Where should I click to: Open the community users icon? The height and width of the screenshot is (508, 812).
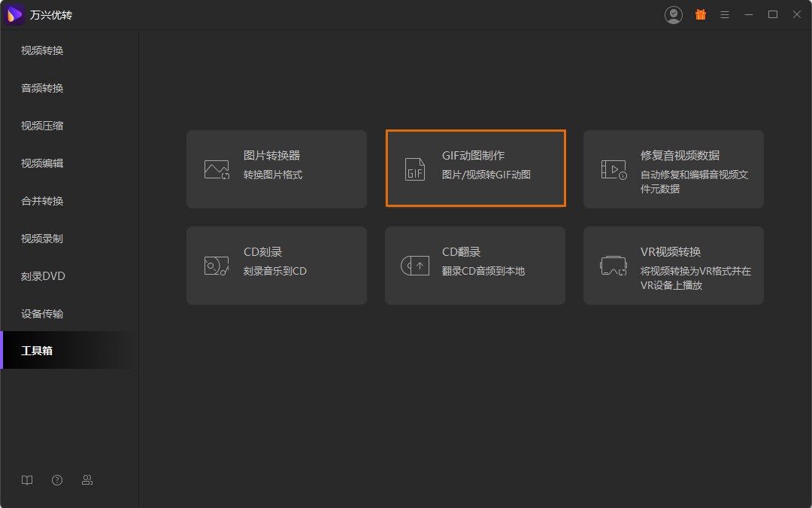click(x=87, y=480)
